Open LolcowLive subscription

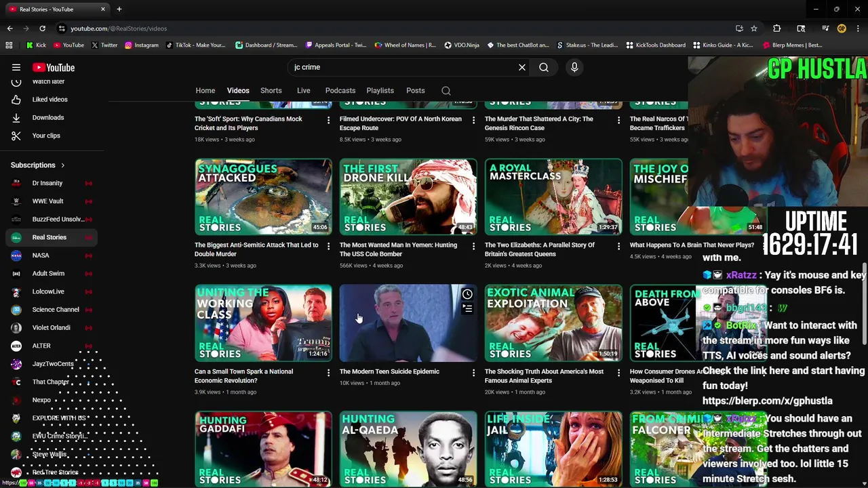click(x=51, y=291)
